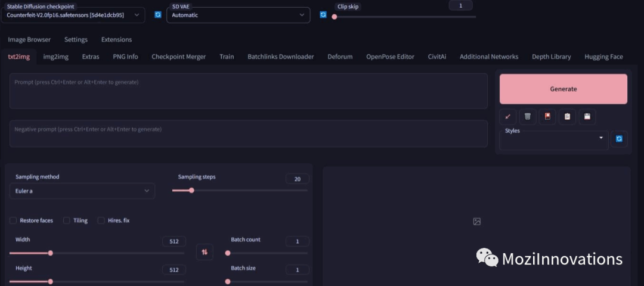Open the Batchlinks Downloader tab
The height and width of the screenshot is (286, 644).
coord(280,57)
